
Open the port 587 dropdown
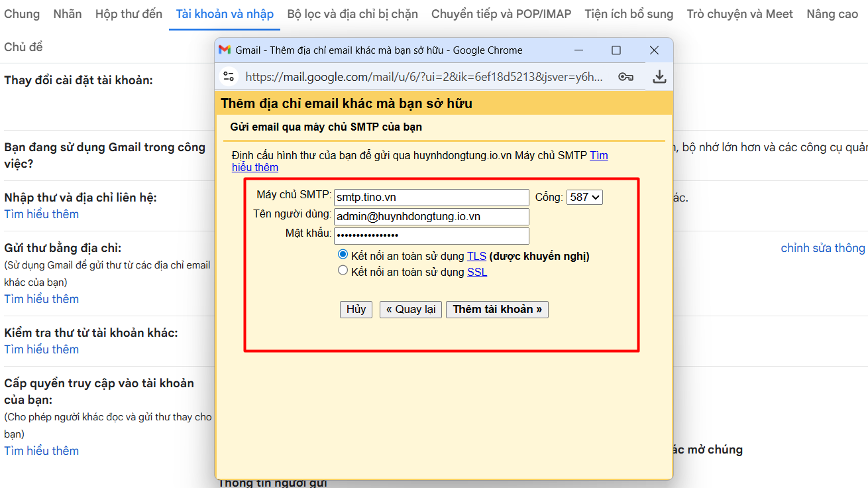[x=584, y=197]
